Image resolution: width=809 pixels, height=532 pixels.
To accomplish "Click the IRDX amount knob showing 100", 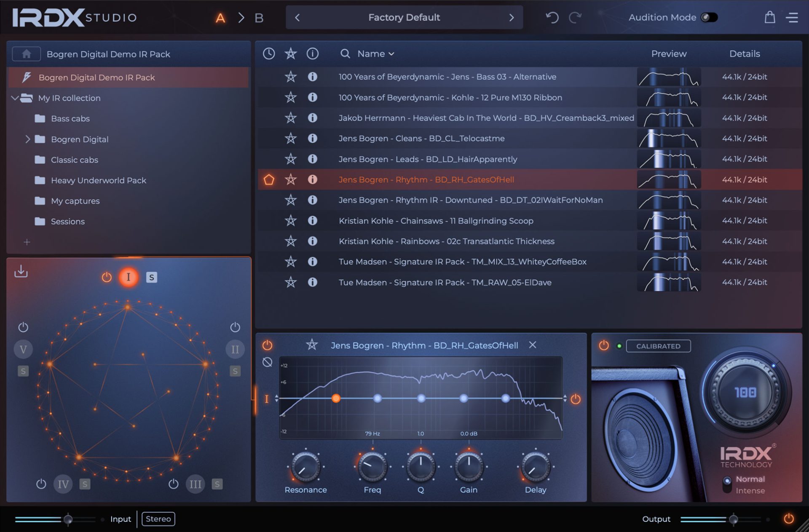I will [745, 393].
